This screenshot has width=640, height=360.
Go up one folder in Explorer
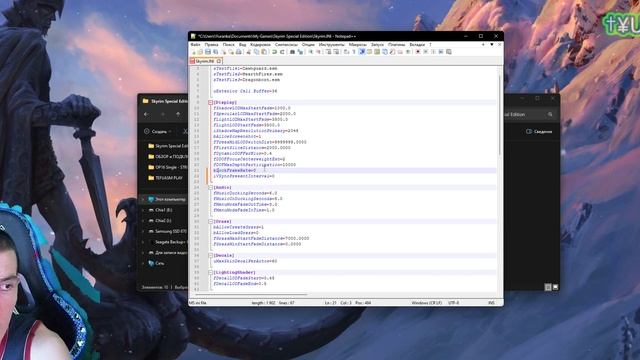(178, 114)
